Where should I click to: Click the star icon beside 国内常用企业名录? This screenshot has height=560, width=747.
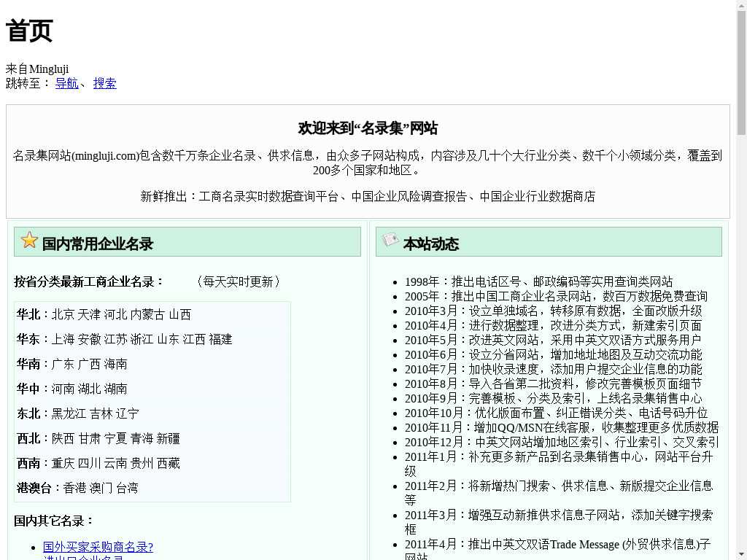29,240
